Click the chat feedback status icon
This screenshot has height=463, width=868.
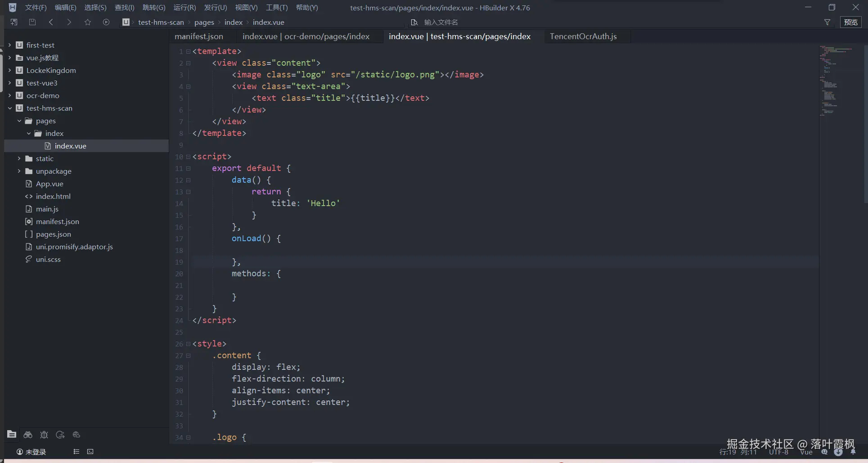(824, 452)
